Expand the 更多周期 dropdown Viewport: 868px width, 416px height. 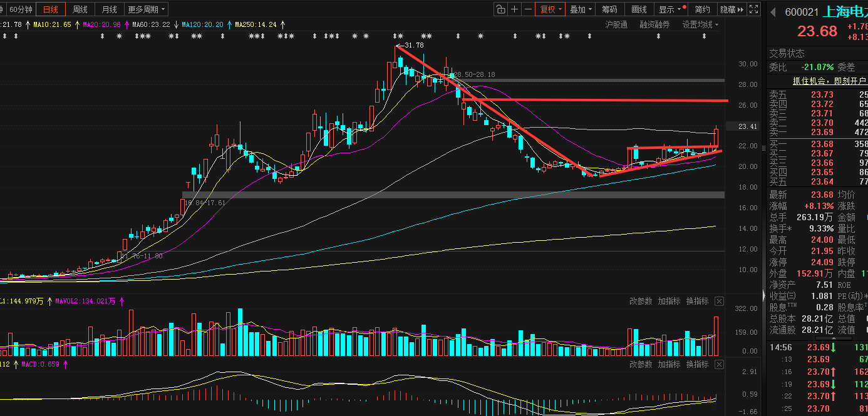147,9
